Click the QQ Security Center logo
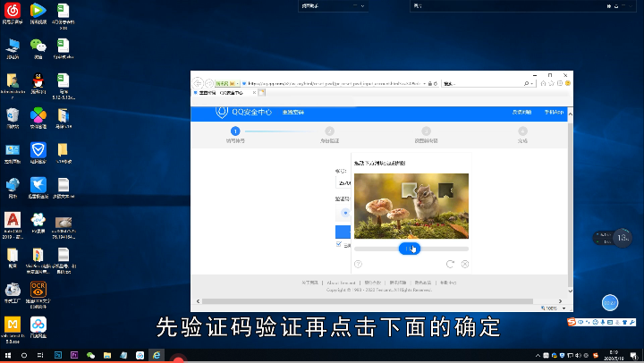Viewport: 644px width, 363px height. click(224, 112)
